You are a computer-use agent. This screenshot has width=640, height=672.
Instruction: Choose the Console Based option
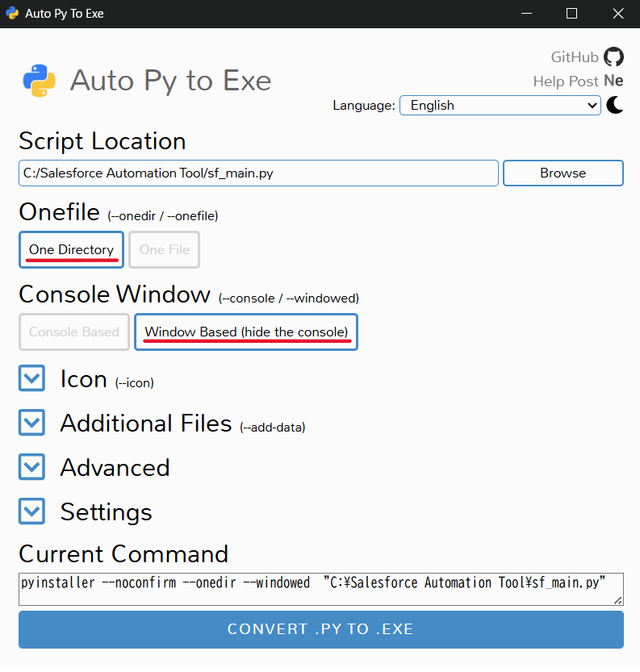pos(73,332)
